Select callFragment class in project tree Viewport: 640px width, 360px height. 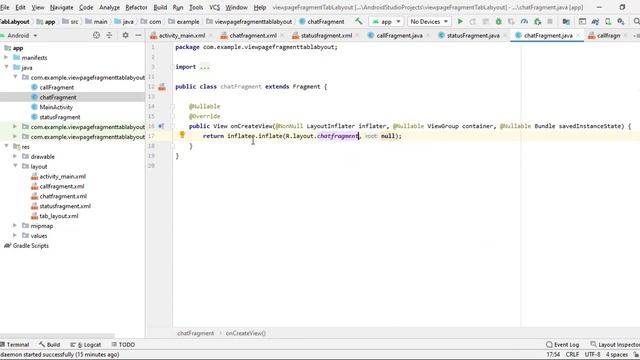coord(57,87)
